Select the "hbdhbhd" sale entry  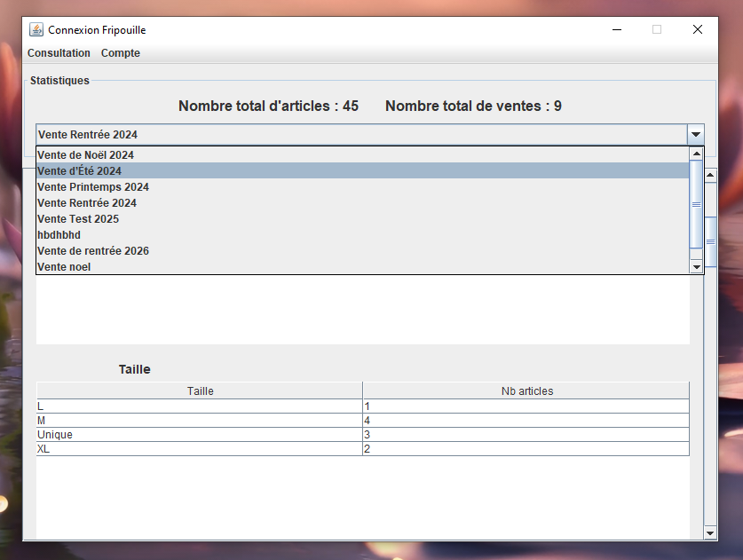59,235
